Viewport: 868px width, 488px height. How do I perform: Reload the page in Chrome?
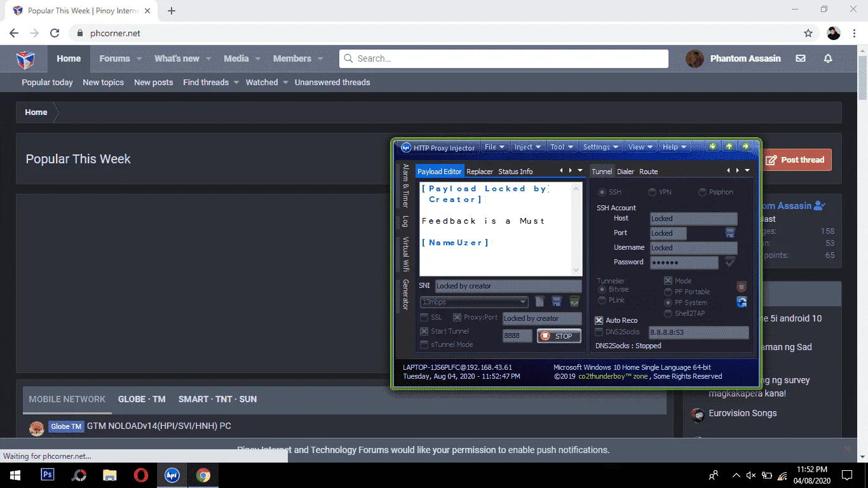(55, 33)
